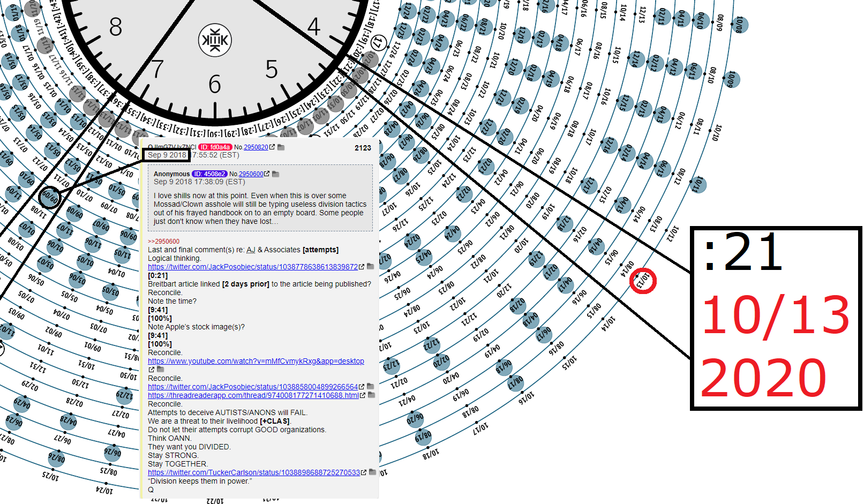
Task: Click folder icon next to quoted post No.2950600
Action: tap(275, 174)
